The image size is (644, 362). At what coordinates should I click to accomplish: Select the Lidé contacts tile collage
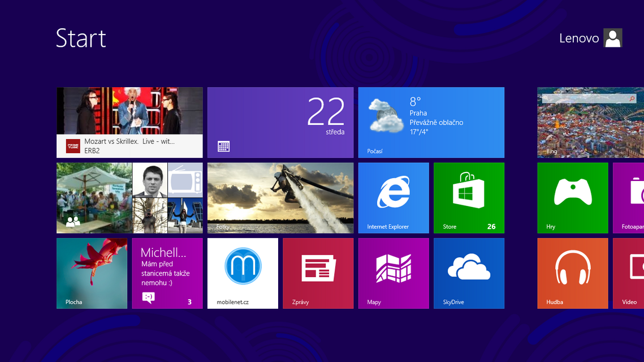[x=129, y=197]
